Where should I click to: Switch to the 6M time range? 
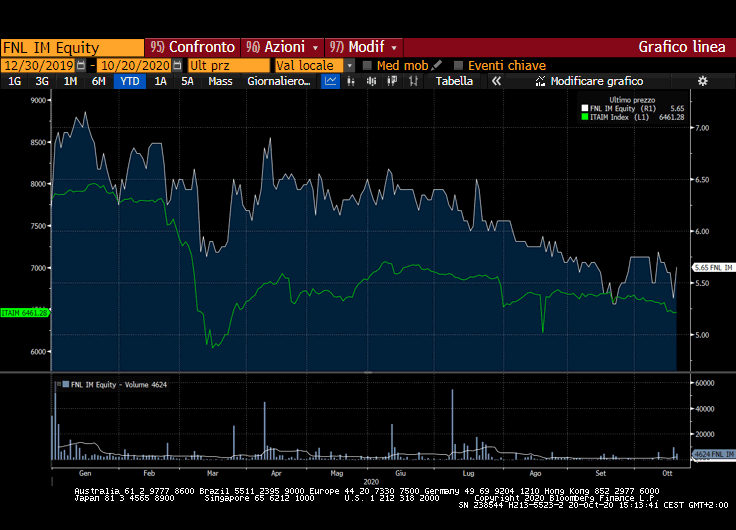coord(98,81)
